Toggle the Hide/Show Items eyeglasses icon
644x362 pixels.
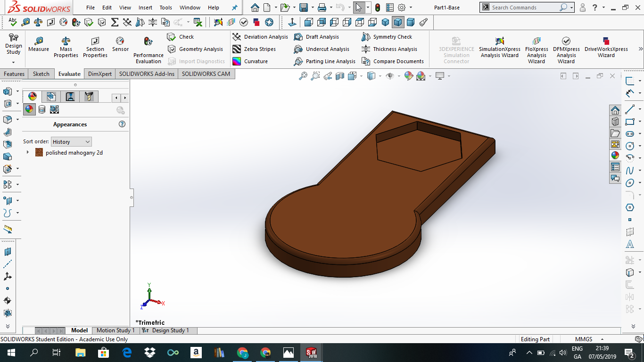pos(389,76)
